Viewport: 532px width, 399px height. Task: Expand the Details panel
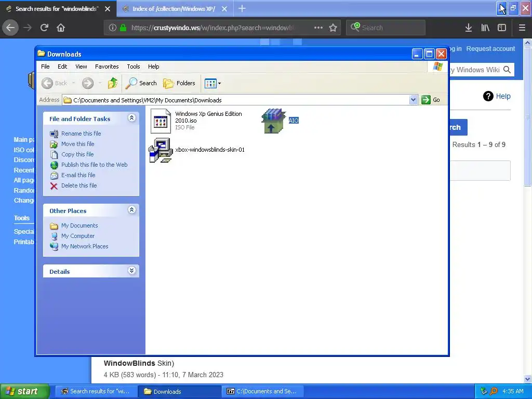click(131, 271)
